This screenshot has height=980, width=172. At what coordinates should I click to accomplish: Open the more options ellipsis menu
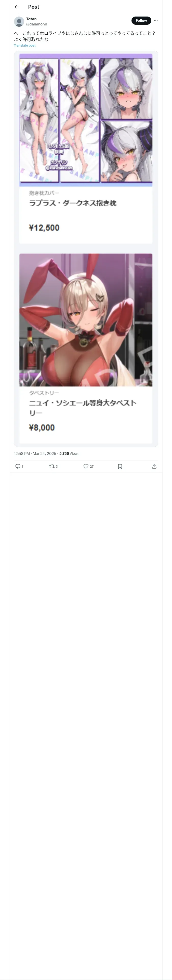156,21
